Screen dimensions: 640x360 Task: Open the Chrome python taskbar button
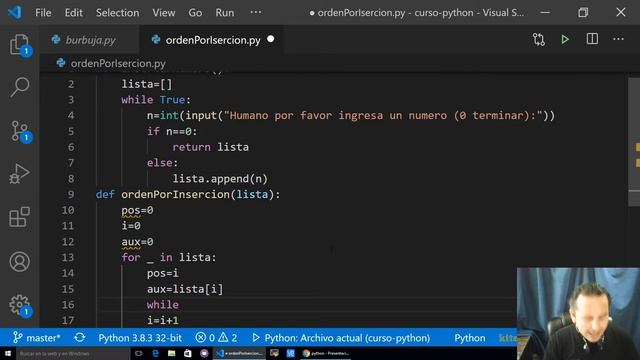tap(325, 353)
